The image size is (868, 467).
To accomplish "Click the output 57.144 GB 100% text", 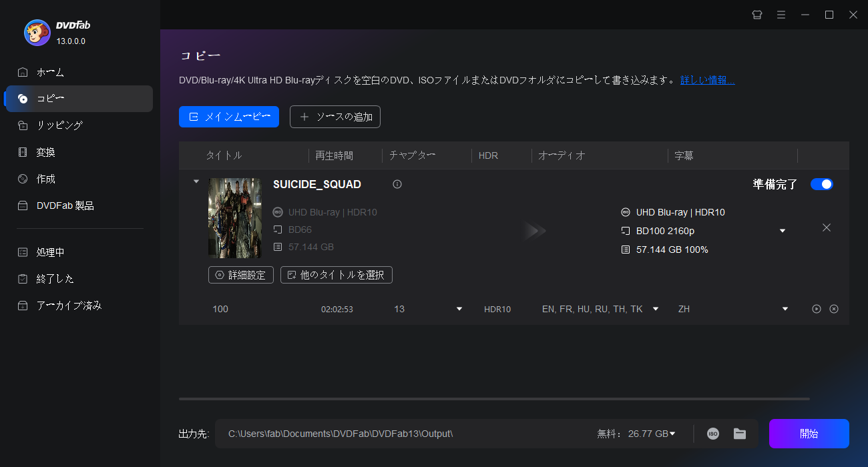I will (672, 250).
